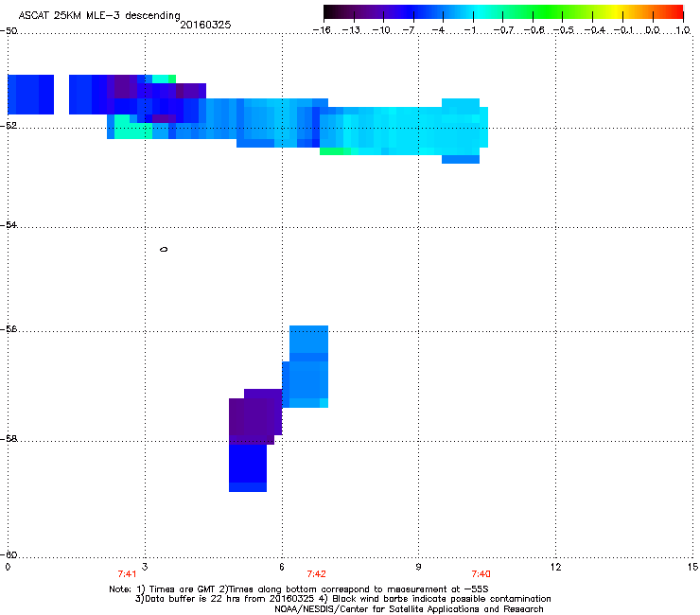
Task: Click the -0.7 colorbar label
Action: [x=503, y=30]
